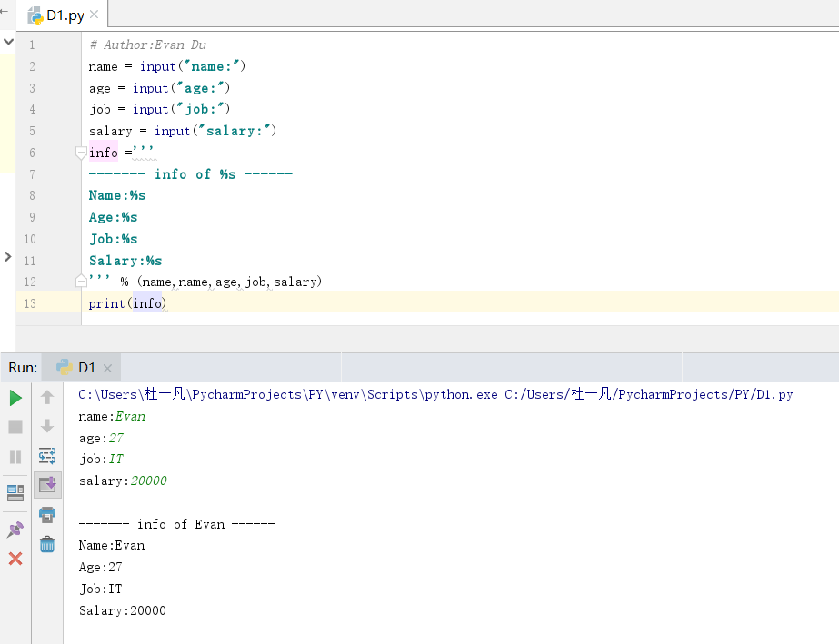The width and height of the screenshot is (839, 644).
Task: Rerun D1 with the green play icon
Action: click(x=15, y=398)
